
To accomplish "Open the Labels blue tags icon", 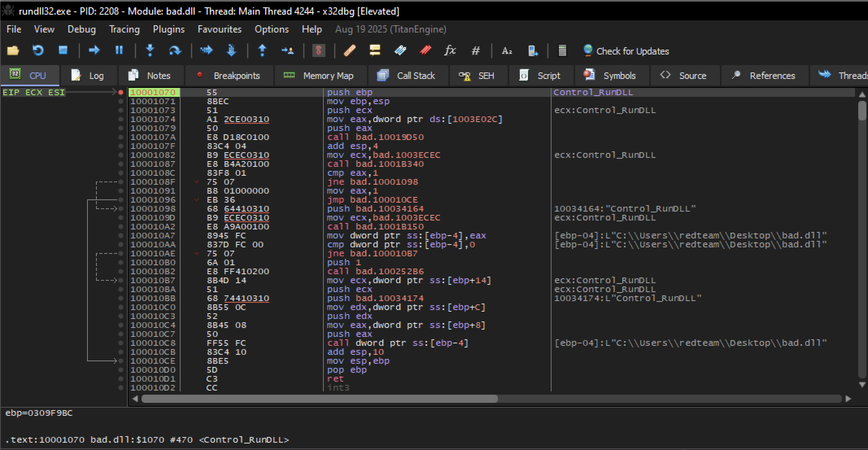I will point(400,50).
